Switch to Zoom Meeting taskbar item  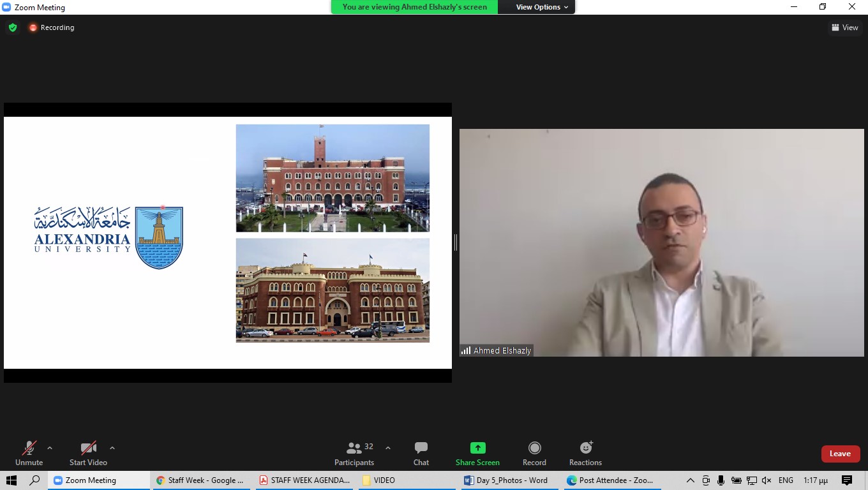tap(98, 480)
